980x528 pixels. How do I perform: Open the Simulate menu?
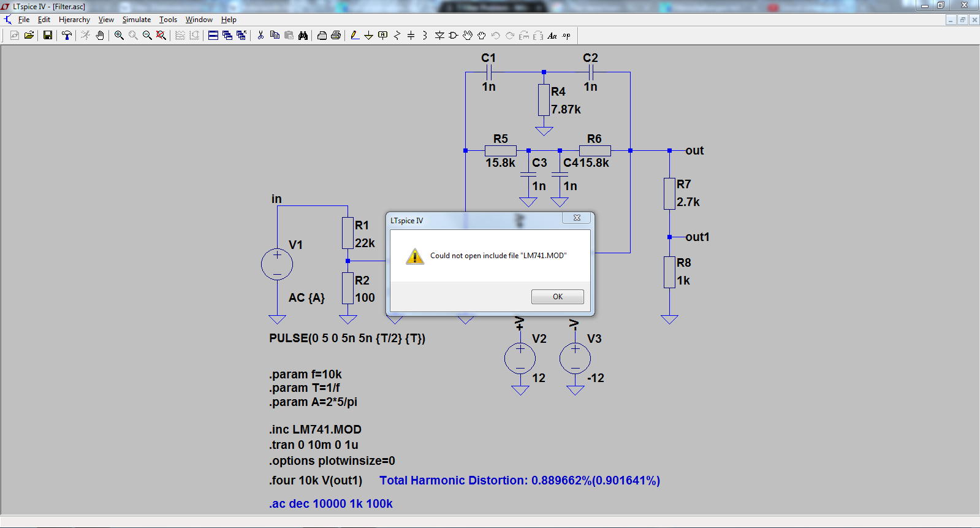click(137, 20)
